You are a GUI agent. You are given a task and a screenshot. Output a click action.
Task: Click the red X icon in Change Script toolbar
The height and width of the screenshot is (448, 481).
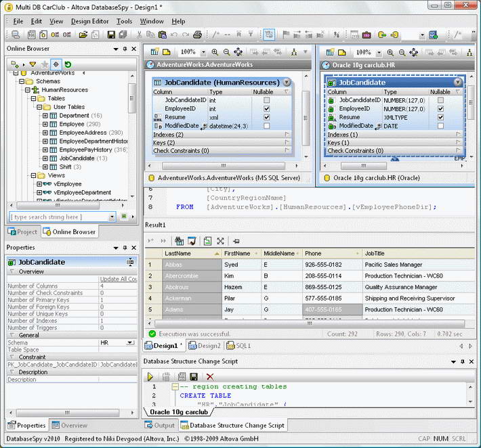tap(210, 376)
